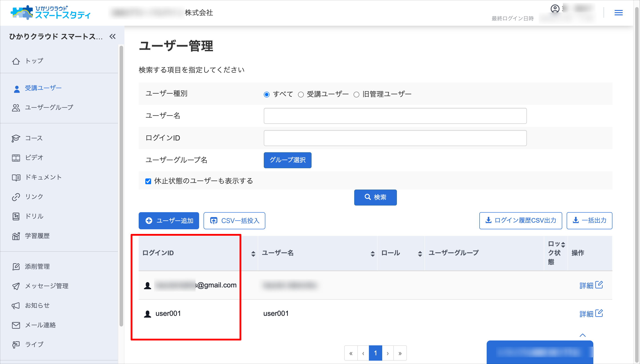The image size is (640, 364).
Task: Click the Hikari Cloud Smart Study logo
Action: coord(50,12)
